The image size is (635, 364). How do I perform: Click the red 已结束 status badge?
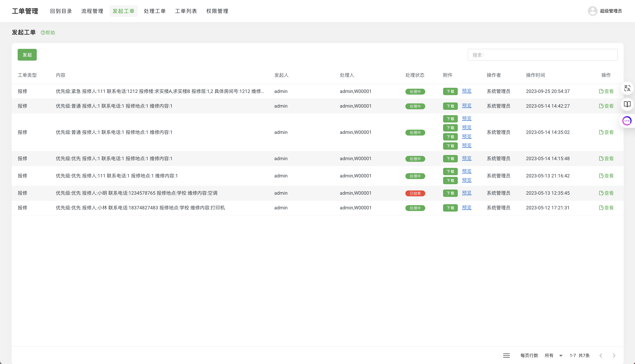415,193
